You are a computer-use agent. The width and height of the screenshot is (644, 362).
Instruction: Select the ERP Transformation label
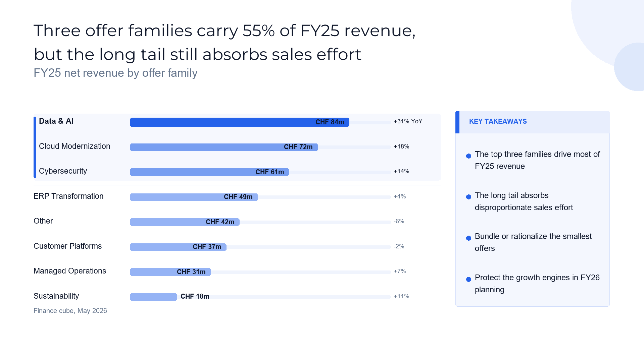[68, 196]
